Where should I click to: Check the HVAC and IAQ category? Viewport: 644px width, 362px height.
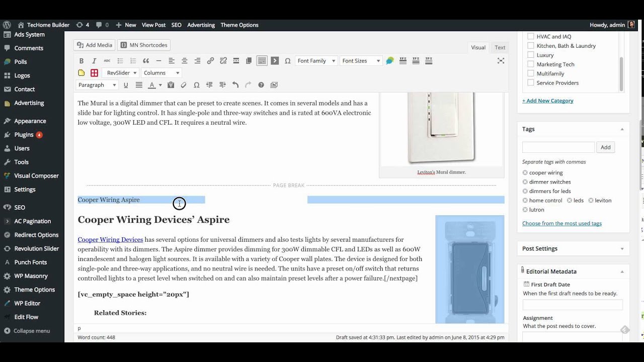(x=530, y=36)
